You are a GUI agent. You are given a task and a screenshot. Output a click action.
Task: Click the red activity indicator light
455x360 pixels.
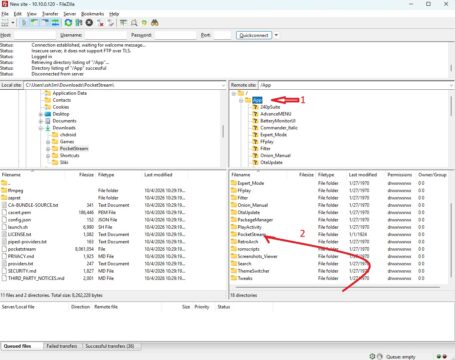(x=444, y=357)
